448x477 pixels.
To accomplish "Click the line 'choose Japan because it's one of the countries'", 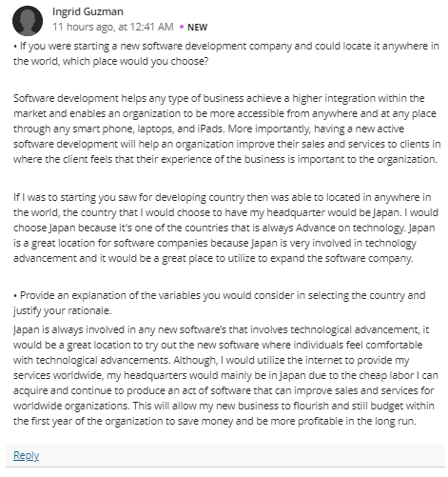I will point(224,228).
